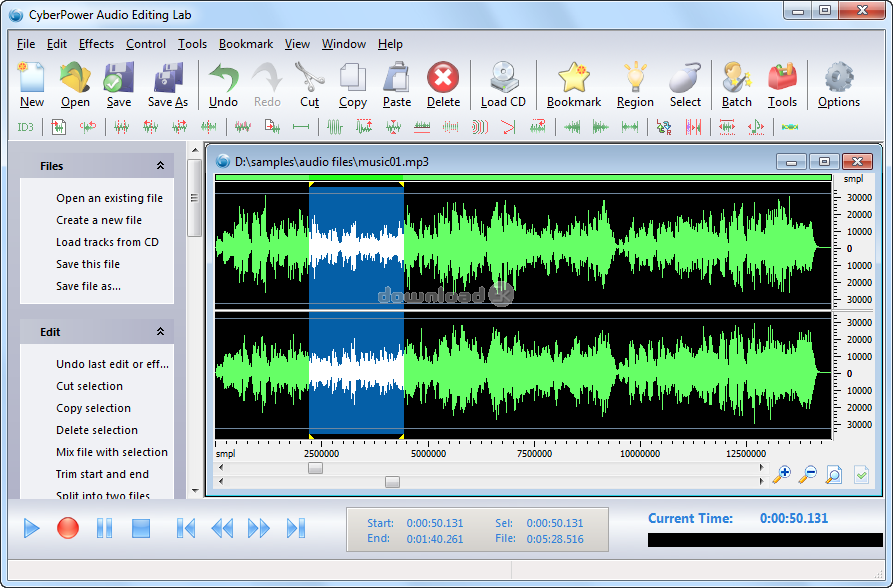Screen dimensions: 893x588
Task: Click the Save toolbar icon
Action: pos(118,77)
